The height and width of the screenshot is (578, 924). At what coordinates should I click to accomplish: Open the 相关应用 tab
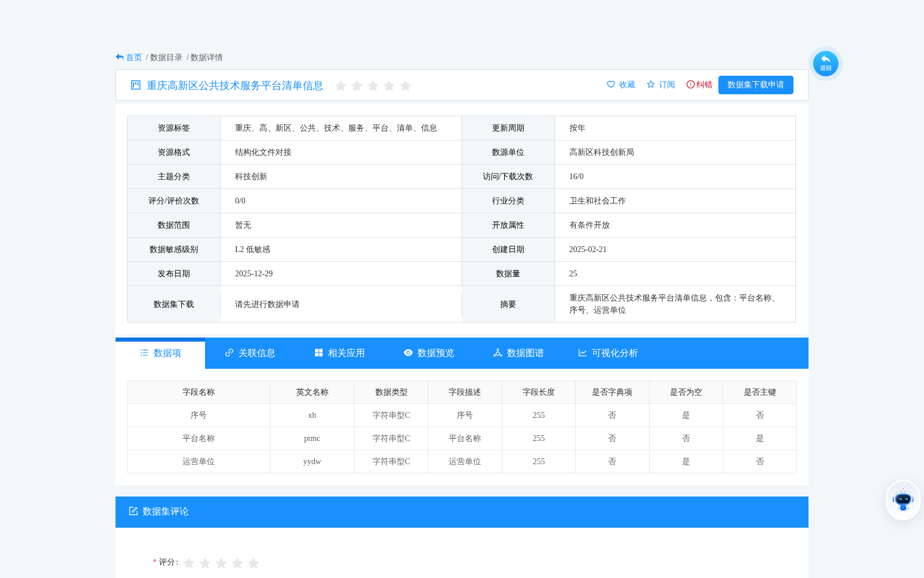tap(340, 353)
